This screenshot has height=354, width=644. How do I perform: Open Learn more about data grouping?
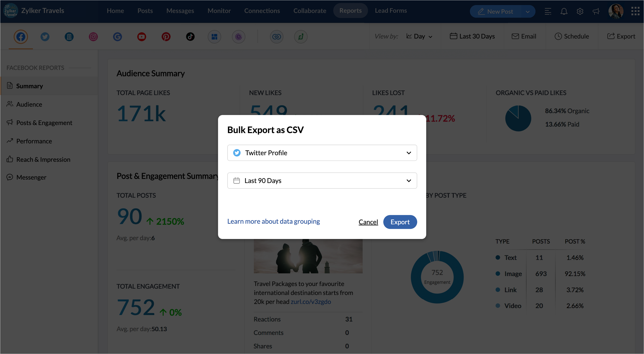273,221
